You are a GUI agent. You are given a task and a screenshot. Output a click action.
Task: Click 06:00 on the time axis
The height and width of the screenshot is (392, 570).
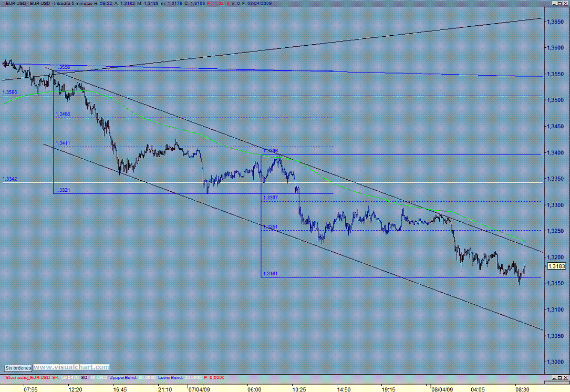click(x=254, y=389)
